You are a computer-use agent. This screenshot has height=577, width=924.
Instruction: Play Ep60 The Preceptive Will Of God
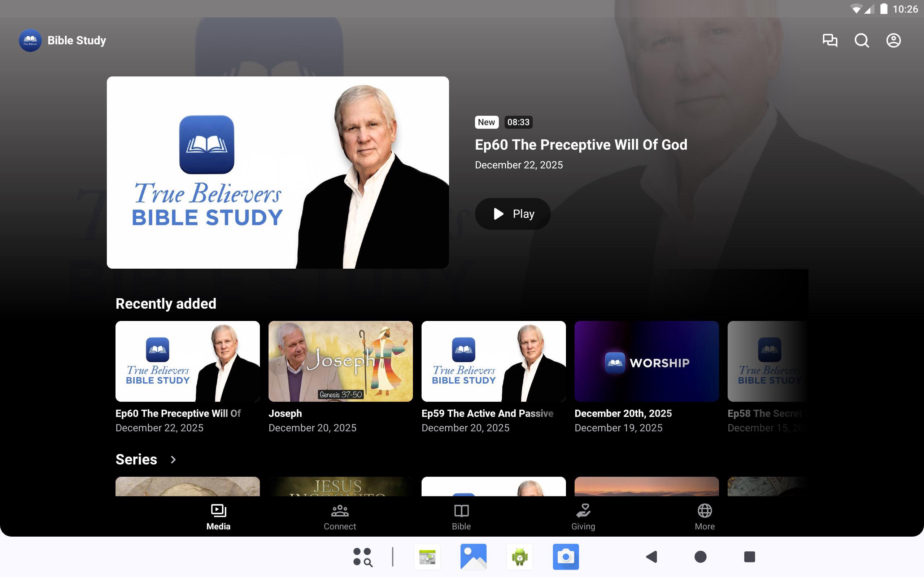(x=513, y=214)
